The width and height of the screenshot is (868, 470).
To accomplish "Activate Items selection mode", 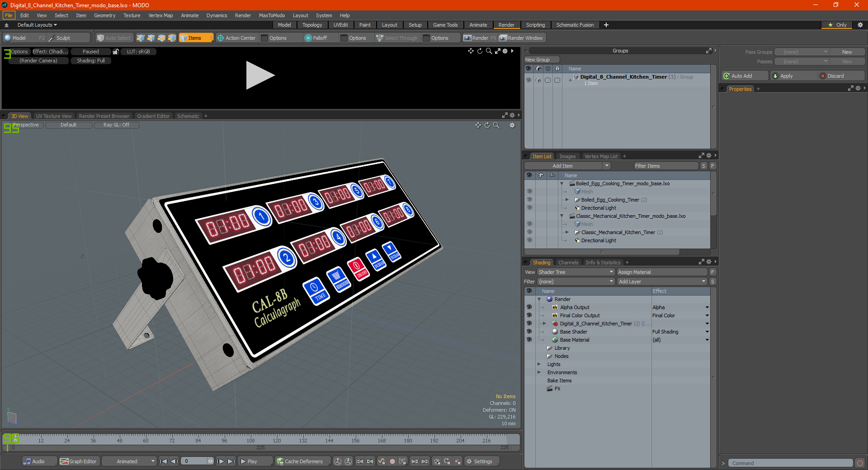I will [195, 38].
